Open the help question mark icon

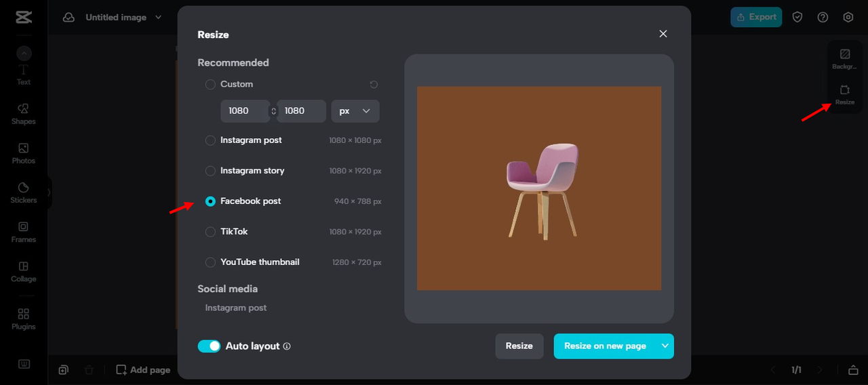pyautogui.click(x=823, y=17)
